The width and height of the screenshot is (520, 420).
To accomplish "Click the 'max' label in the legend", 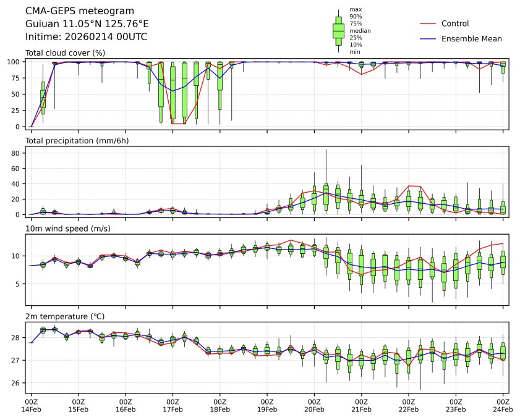I will pyautogui.click(x=354, y=10).
